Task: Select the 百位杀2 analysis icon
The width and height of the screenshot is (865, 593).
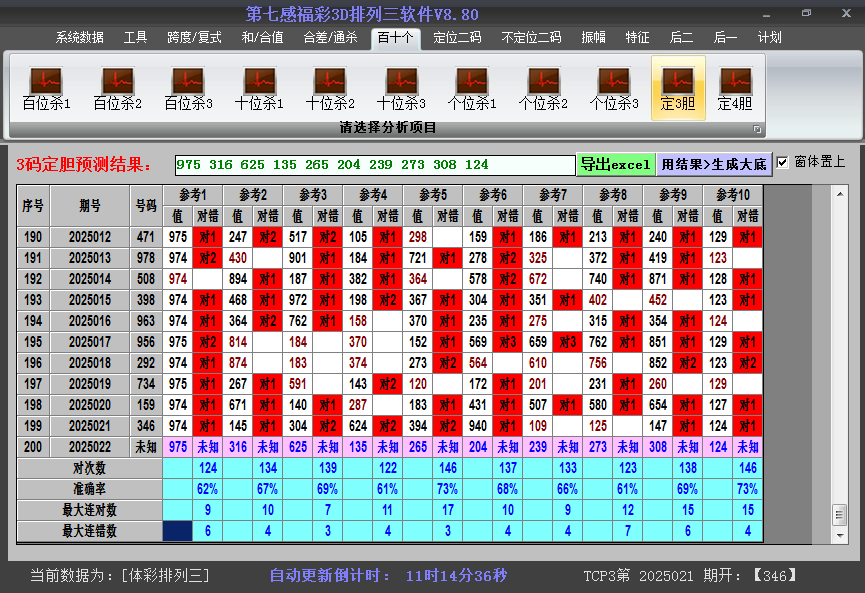Action: [118, 89]
